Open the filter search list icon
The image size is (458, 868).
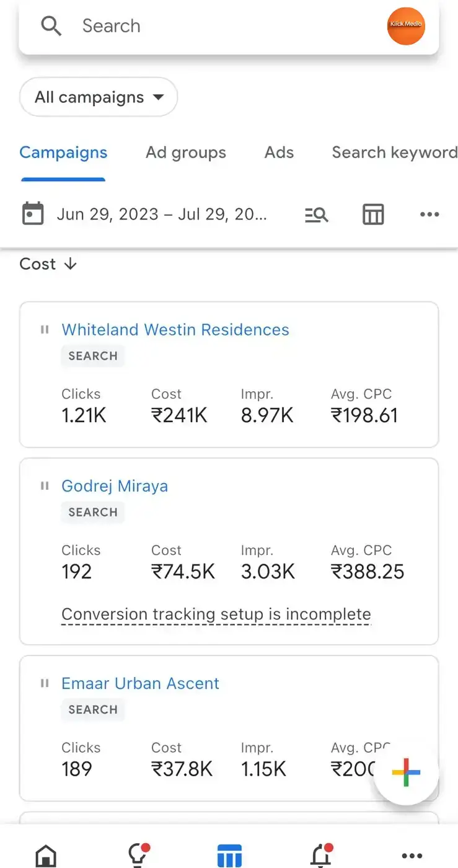317,215
